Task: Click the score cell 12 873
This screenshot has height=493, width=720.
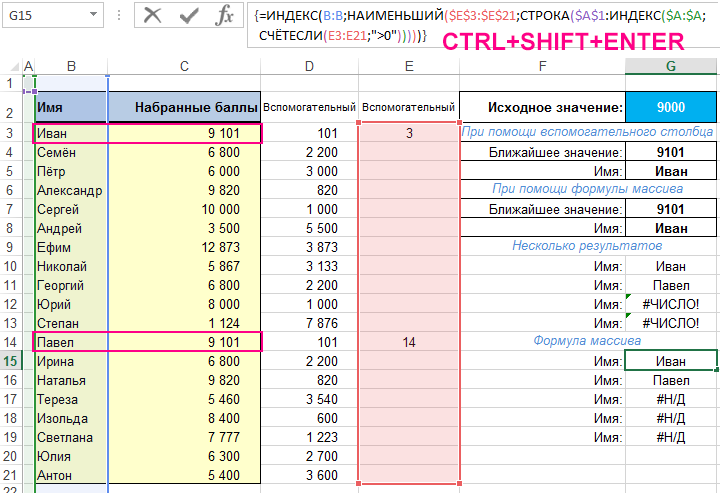Action: click(184, 247)
